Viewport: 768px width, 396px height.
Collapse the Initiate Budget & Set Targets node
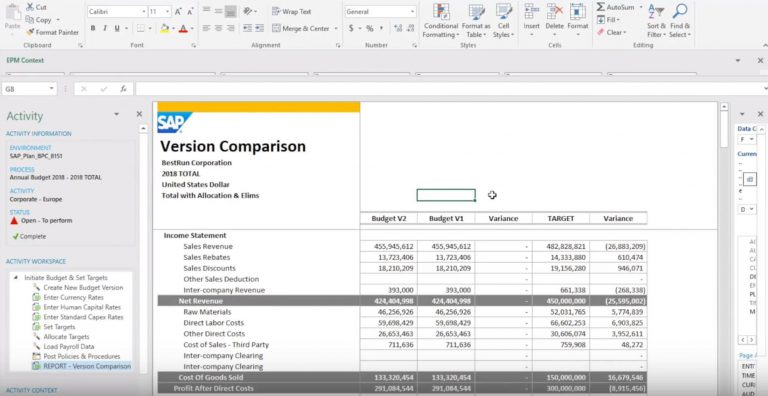(x=16, y=277)
